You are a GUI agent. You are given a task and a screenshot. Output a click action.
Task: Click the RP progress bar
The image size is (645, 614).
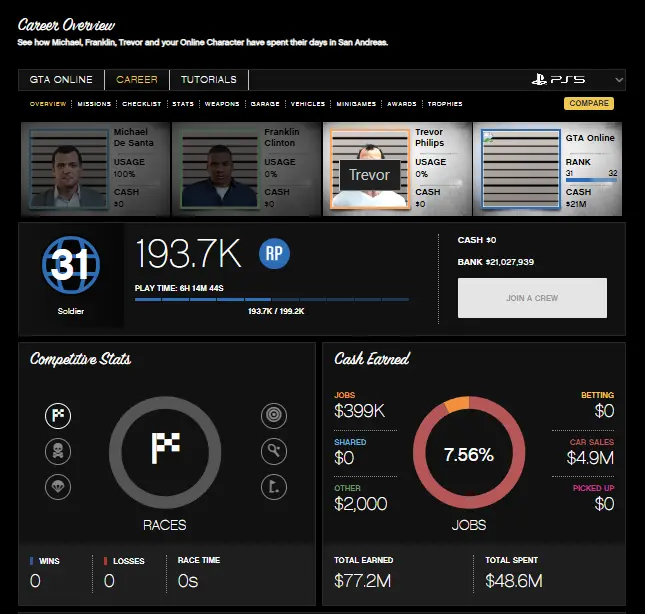coord(271,298)
